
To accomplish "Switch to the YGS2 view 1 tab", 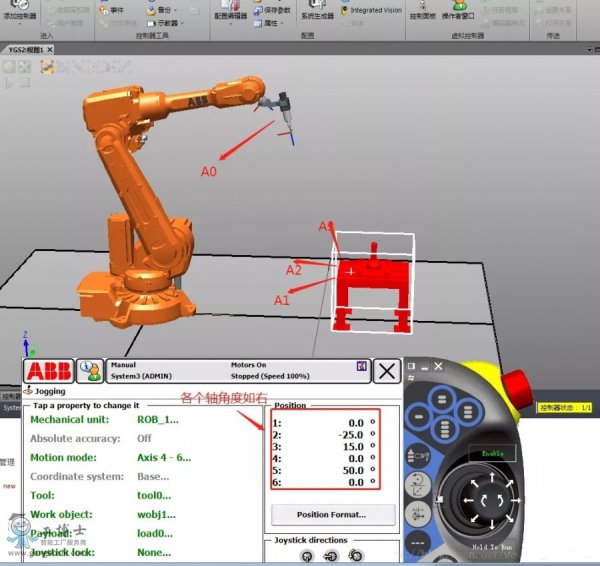I will 33,47.
